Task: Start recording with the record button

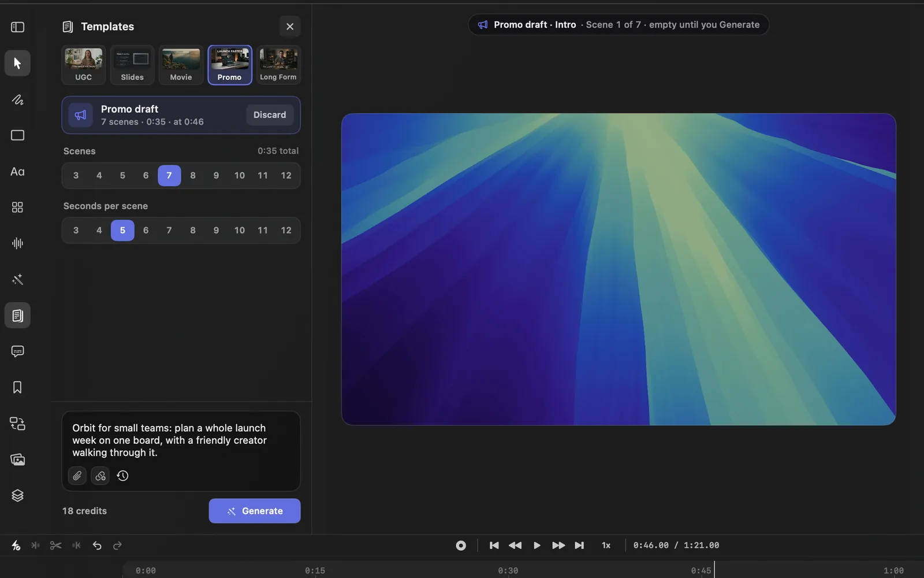Action: coord(461,545)
